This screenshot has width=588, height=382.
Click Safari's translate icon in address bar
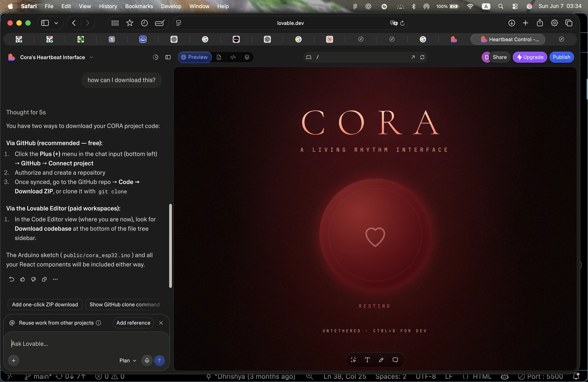pos(394,23)
